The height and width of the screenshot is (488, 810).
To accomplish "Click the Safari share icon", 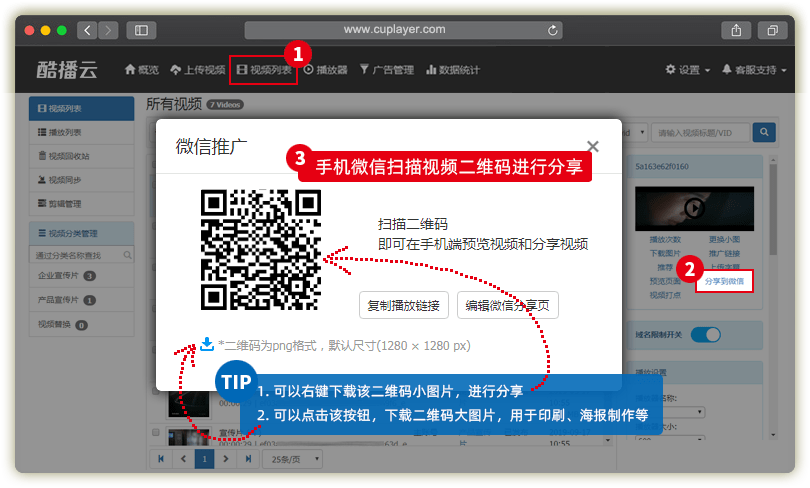I will click(x=736, y=30).
